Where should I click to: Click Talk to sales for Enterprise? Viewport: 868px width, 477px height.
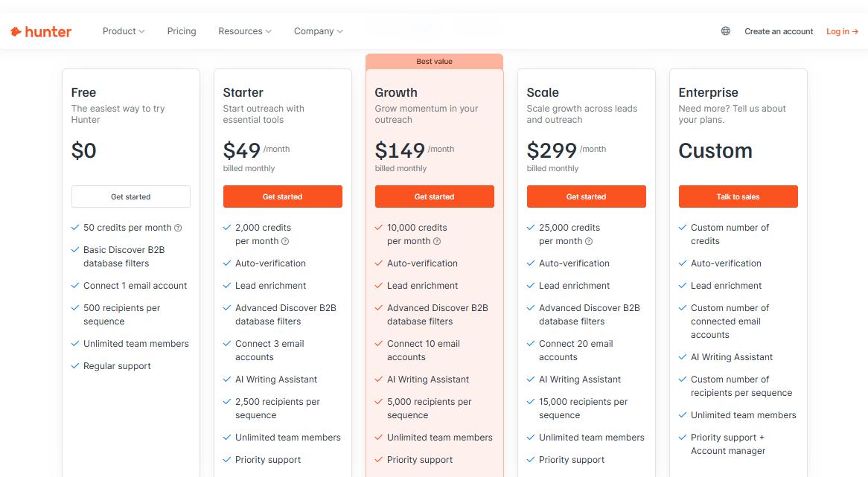click(x=738, y=196)
